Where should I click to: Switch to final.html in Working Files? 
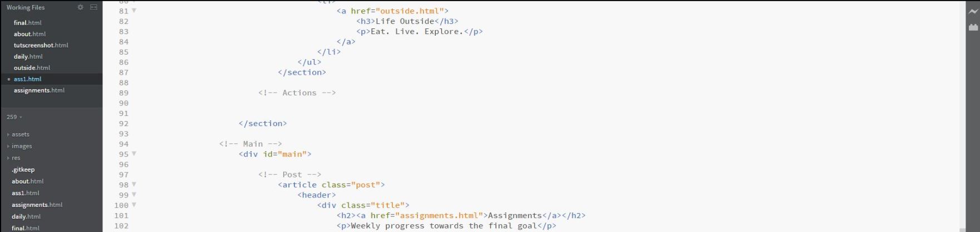click(27, 23)
